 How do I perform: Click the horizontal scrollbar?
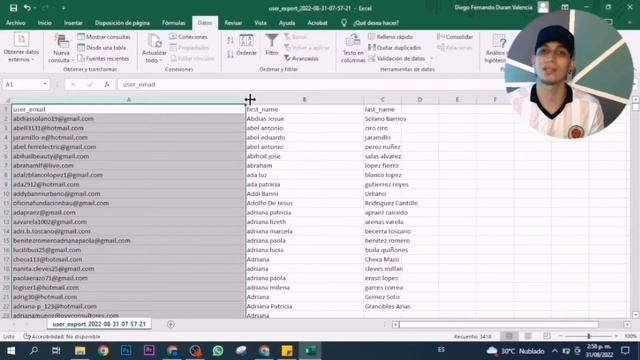499,324
